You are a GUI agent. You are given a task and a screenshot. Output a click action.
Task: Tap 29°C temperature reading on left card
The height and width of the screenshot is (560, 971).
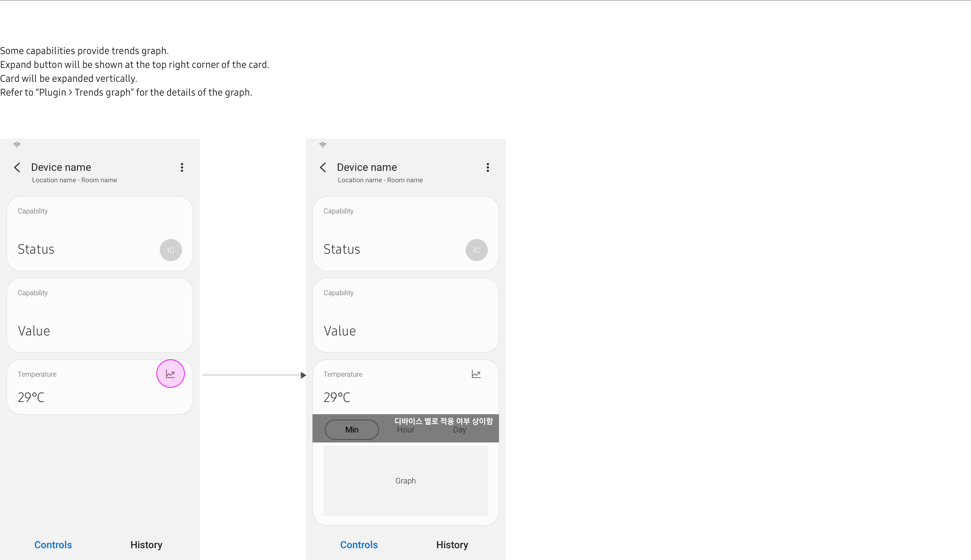tap(31, 397)
